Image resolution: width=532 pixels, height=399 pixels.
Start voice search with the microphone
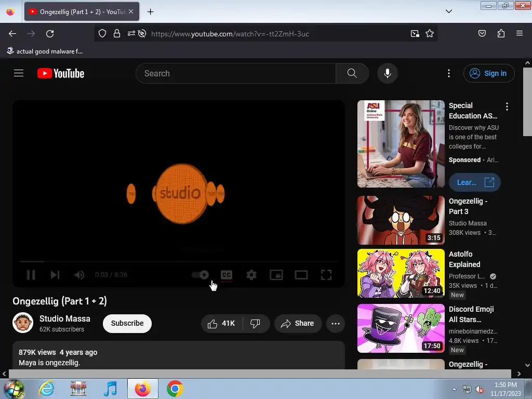click(x=387, y=73)
